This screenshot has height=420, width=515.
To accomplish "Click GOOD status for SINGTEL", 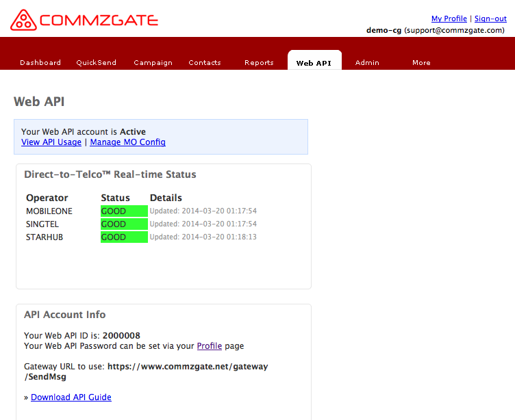I will [124, 224].
